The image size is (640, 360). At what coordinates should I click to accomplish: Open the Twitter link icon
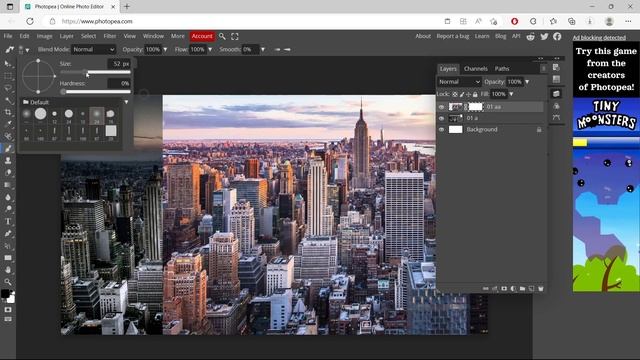coord(544,36)
